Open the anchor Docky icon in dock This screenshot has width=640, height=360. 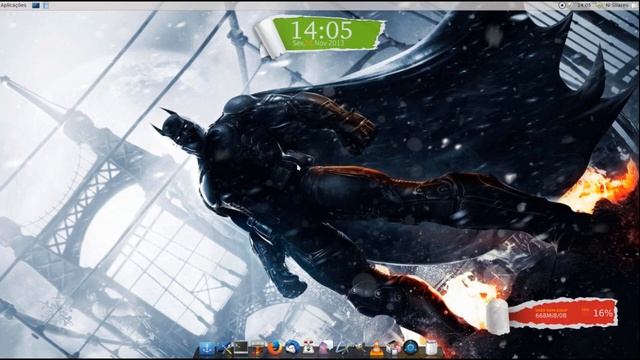[x=207, y=348]
